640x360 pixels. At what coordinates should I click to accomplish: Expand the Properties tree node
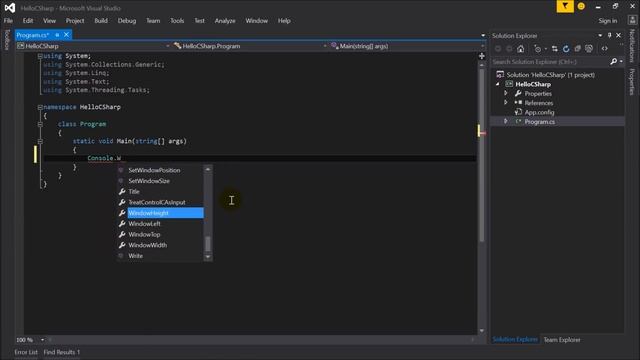(x=506, y=93)
